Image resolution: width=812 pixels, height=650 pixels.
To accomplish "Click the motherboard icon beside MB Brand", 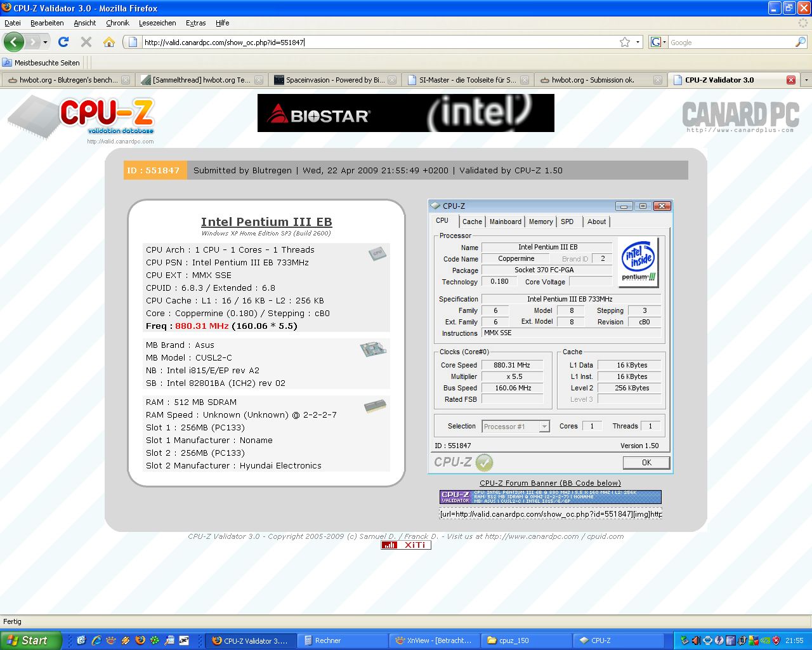I will click(x=373, y=349).
